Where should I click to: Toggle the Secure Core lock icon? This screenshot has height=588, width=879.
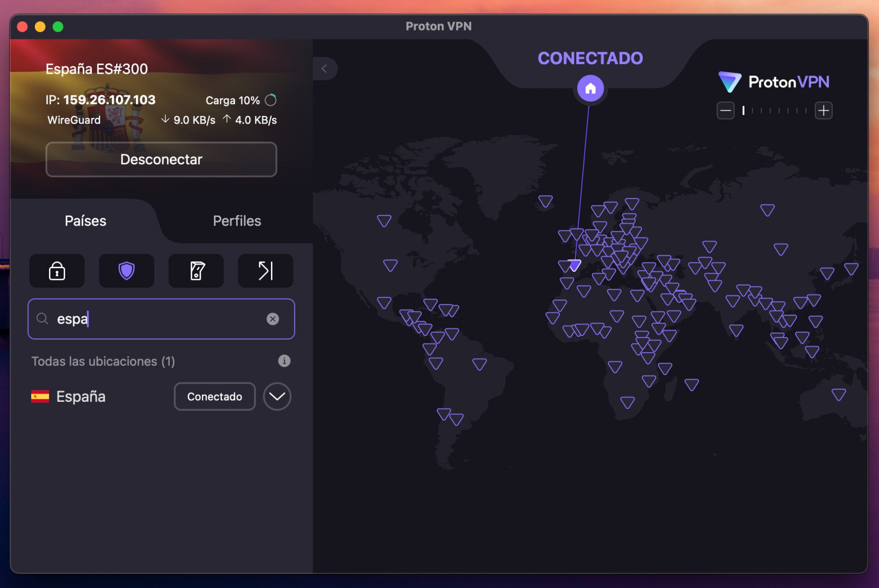57,271
